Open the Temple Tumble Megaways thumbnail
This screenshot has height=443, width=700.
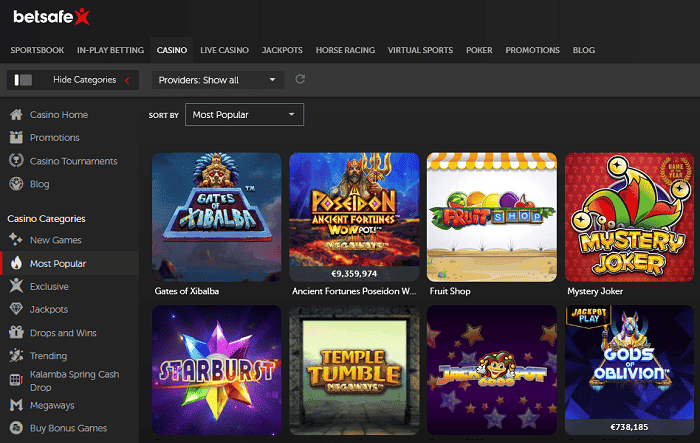(x=354, y=370)
